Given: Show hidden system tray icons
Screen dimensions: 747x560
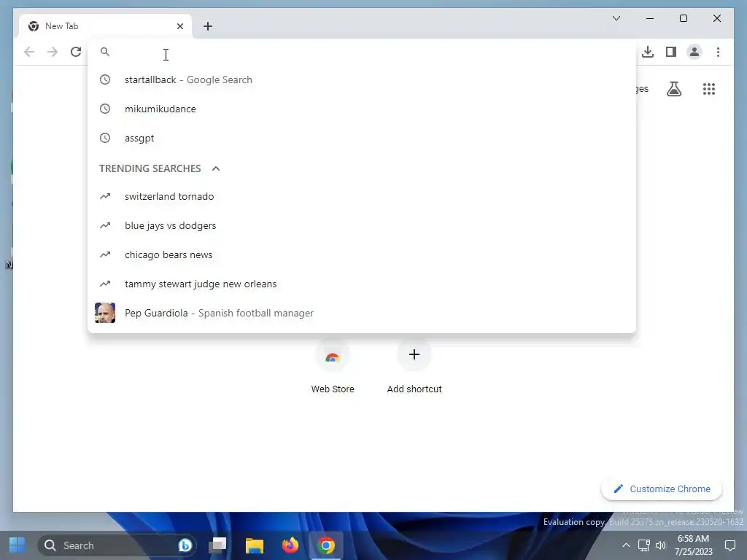Looking at the screenshot, I should point(626,545).
